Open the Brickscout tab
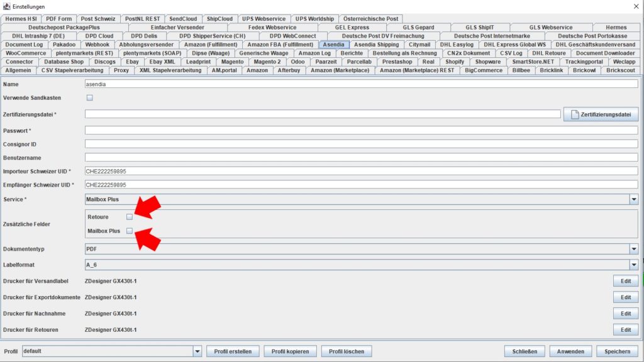 (x=621, y=70)
